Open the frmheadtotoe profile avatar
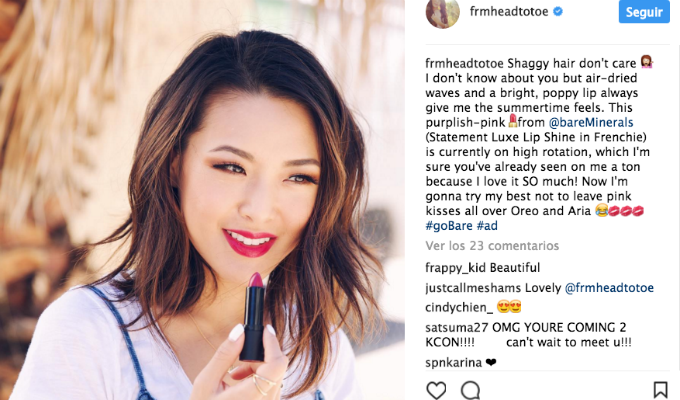This screenshot has width=680, height=400. [x=442, y=13]
